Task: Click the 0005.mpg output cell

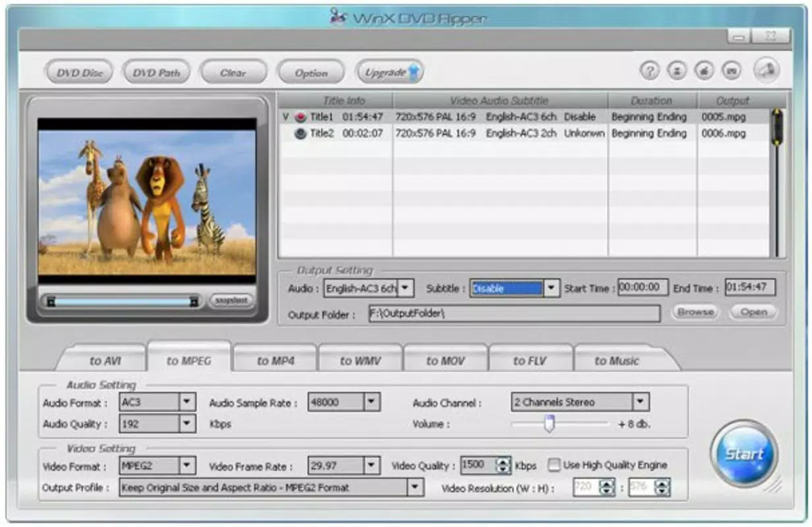Action: (x=724, y=117)
